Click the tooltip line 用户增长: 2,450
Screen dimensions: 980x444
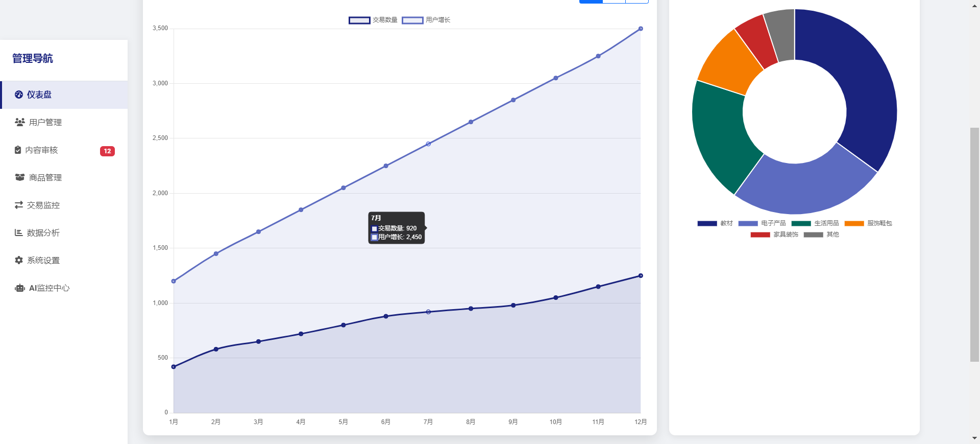click(397, 237)
